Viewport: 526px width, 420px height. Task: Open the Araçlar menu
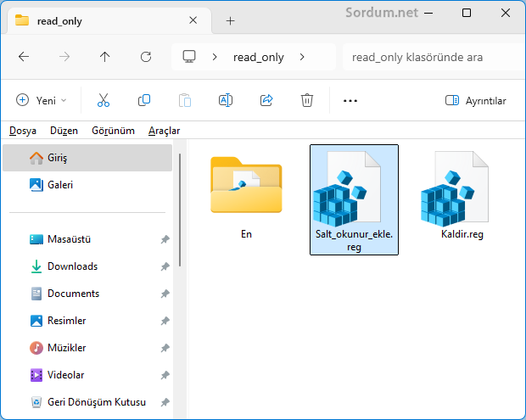coord(164,131)
